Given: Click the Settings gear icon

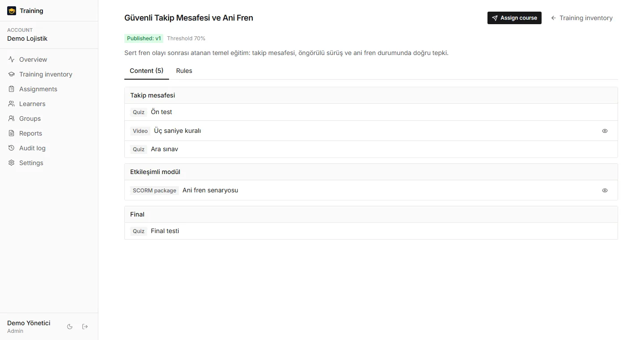Looking at the screenshot, I should coord(12,163).
